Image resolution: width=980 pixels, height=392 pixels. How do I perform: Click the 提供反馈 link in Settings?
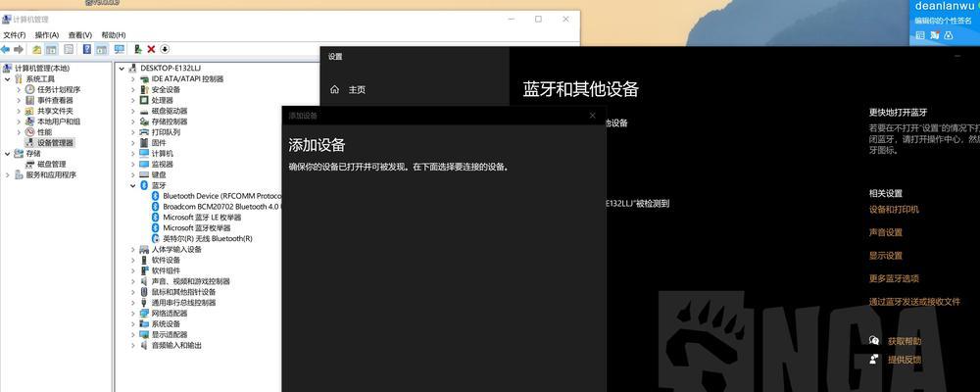click(905, 360)
